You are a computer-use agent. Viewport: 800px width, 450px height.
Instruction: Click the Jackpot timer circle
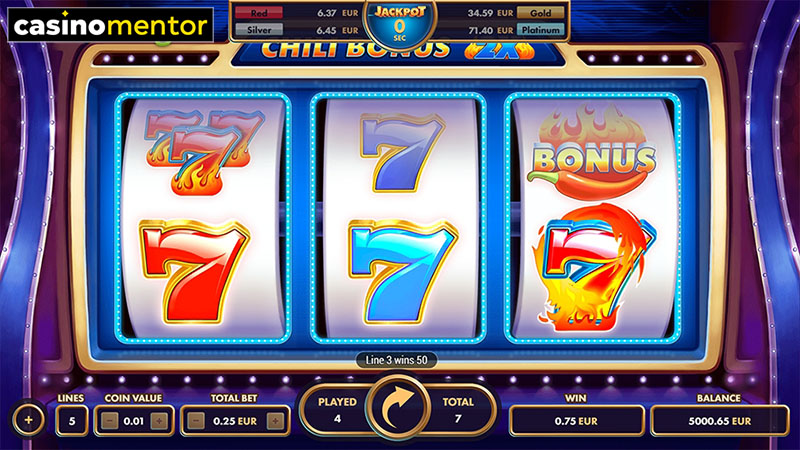click(x=399, y=24)
